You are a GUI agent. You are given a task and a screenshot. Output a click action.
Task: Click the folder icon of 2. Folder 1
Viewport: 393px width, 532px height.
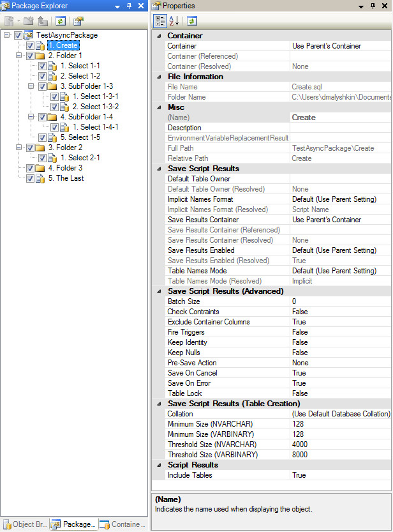[40, 56]
